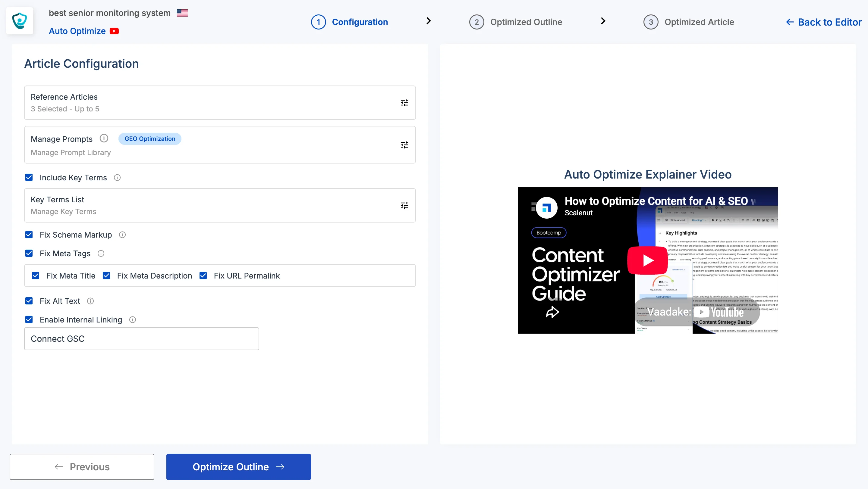The width and height of the screenshot is (868, 489).
Task: Click chevron between Optimized Outline and Optimized Article
Action: pos(603,21)
